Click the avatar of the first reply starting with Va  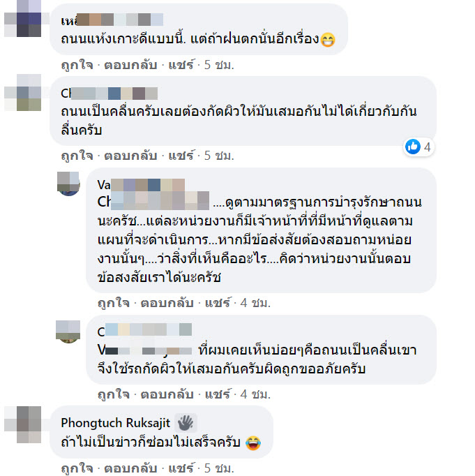tap(68, 184)
